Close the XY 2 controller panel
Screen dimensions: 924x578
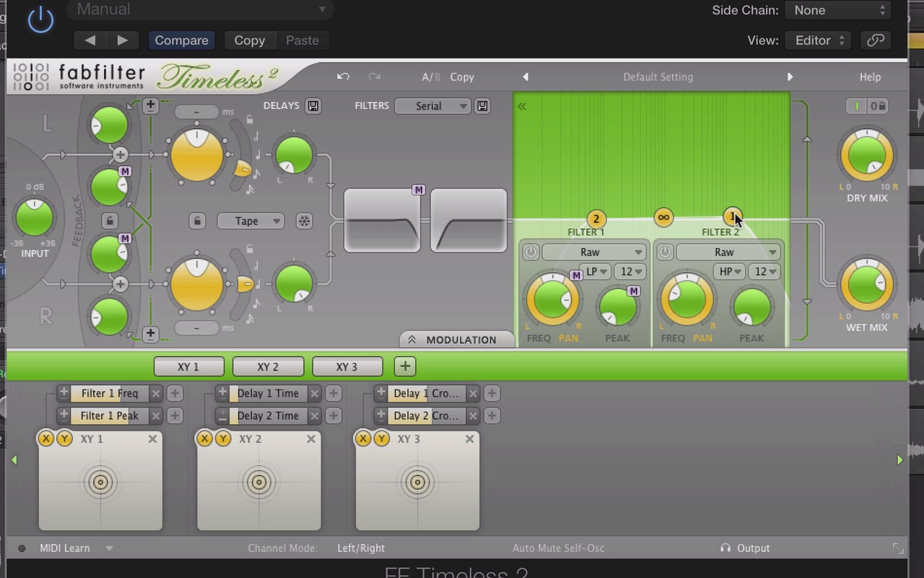point(311,439)
